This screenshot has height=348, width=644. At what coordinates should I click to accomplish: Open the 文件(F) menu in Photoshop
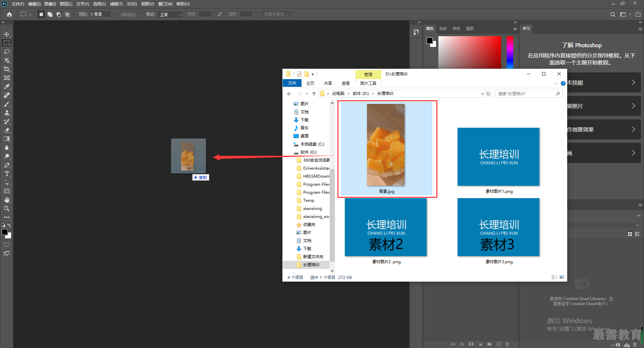[18, 4]
